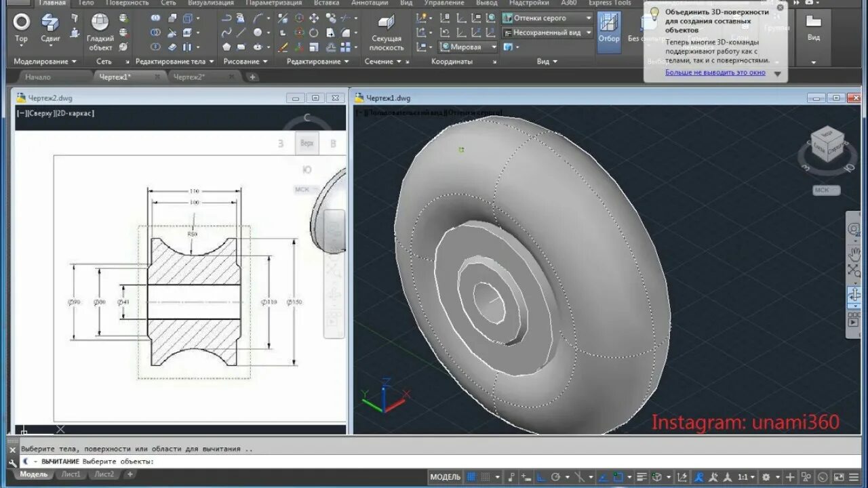
Task: Open the Мировая coordinate system dropdown
Action: 468,47
